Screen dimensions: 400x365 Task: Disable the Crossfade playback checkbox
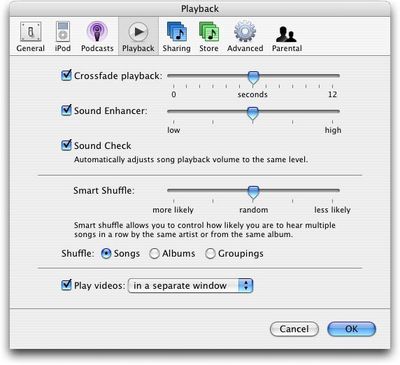point(66,75)
